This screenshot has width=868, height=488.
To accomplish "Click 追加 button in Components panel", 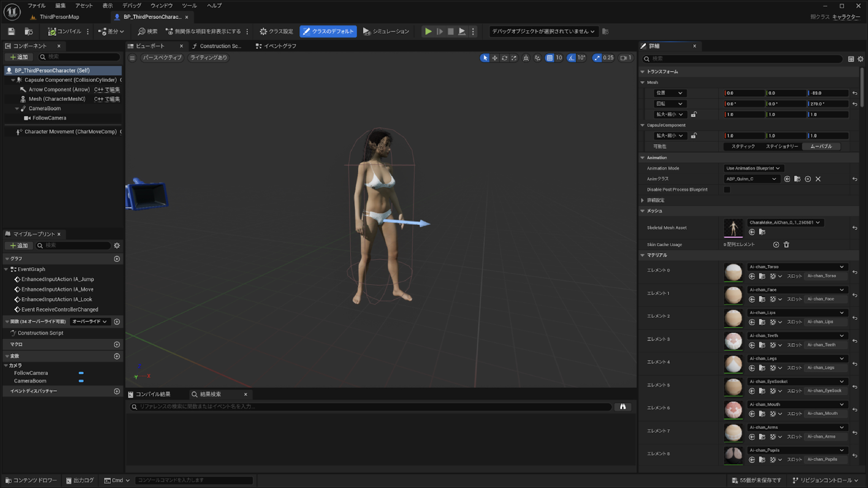I will 19,57.
